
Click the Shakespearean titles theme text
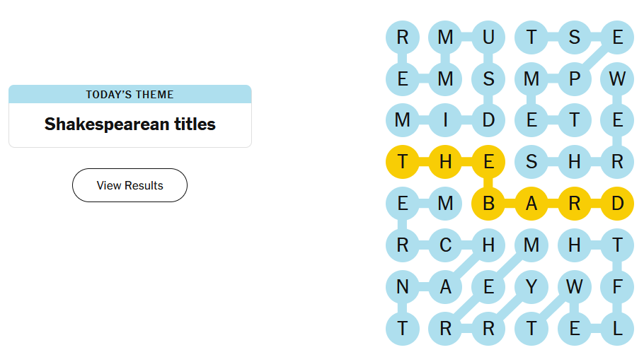pos(130,124)
